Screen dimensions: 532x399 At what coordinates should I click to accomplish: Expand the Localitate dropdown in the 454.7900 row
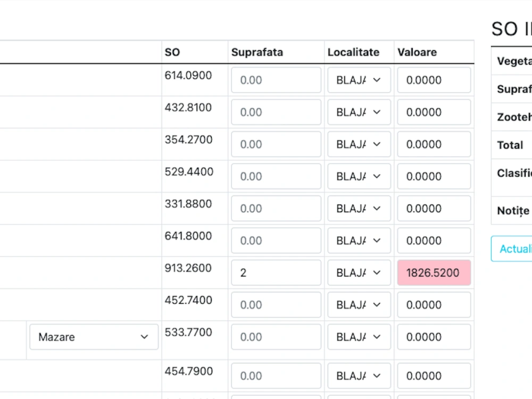pos(359,376)
